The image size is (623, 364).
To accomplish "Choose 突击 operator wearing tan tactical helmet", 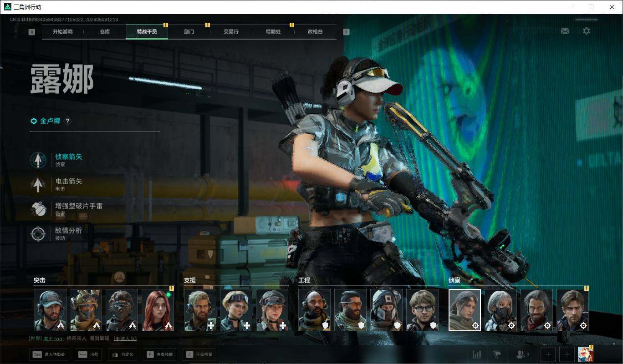I will click(86, 310).
